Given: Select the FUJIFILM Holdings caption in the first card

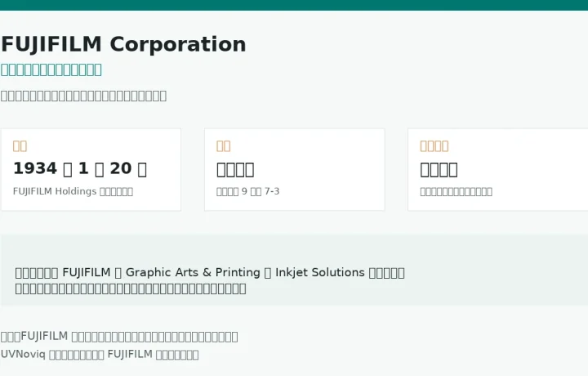Looking at the screenshot, I should coord(73,191).
